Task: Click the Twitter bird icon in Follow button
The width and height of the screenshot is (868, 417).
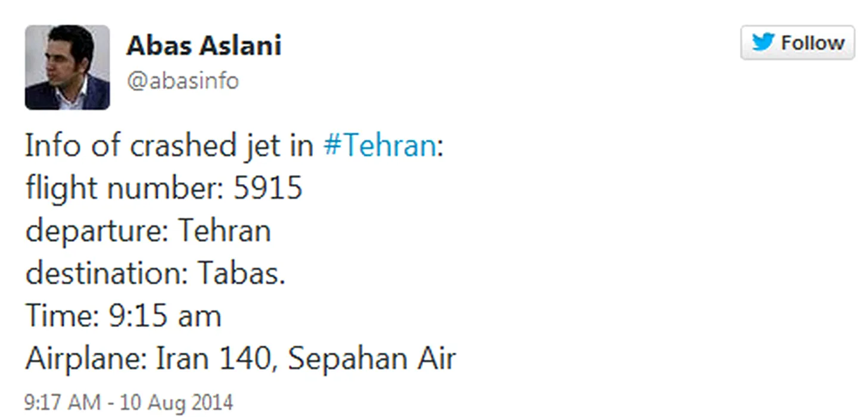Action: [x=763, y=42]
